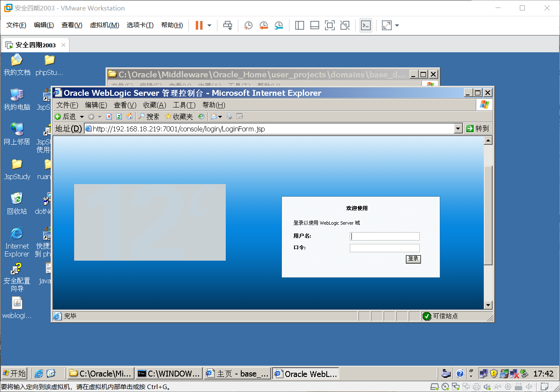560x392 pixels.
Task: Open Internet Explorer 收藏(A) menu
Action: point(155,105)
